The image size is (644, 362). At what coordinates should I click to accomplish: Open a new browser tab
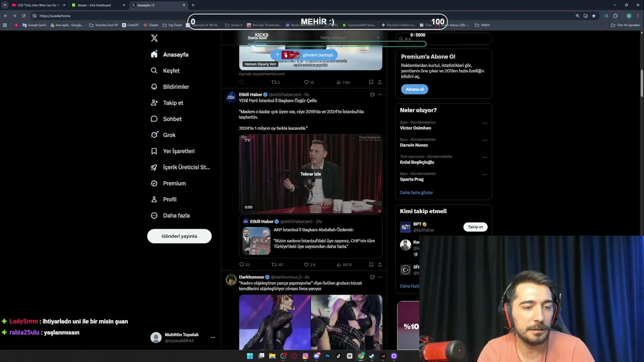click(193, 5)
